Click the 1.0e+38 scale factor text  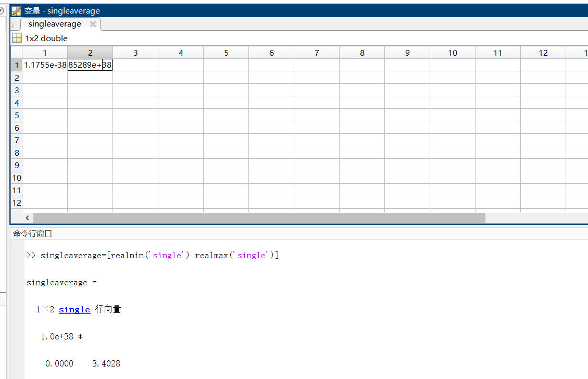pyautogui.click(x=57, y=337)
